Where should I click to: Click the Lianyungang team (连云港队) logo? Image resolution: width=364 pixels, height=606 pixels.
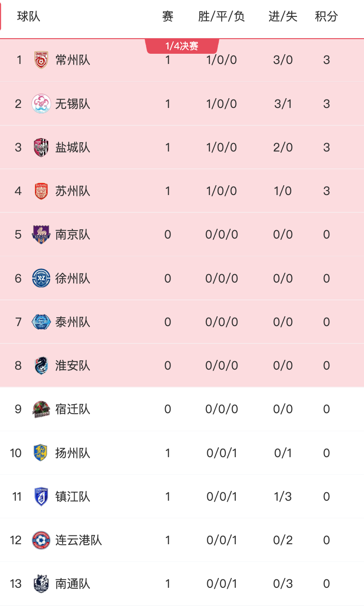pos(41,540)
